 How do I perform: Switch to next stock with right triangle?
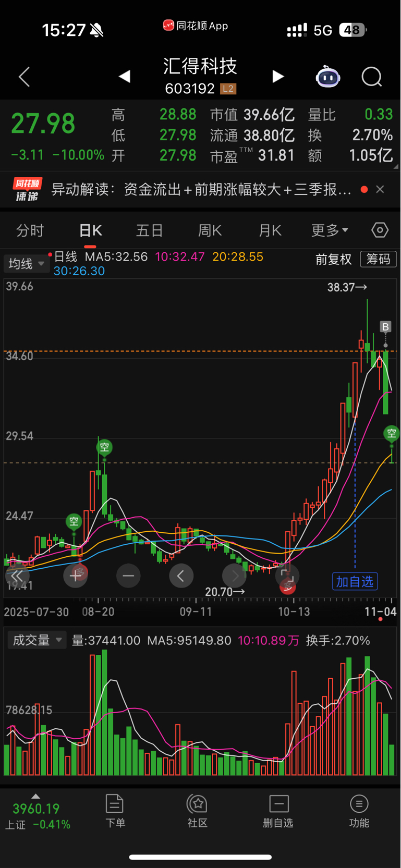coord(278,77)
